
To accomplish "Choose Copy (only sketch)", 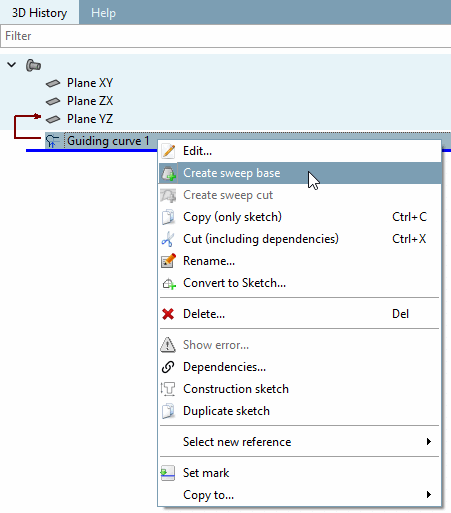I will tap(300, 217).
